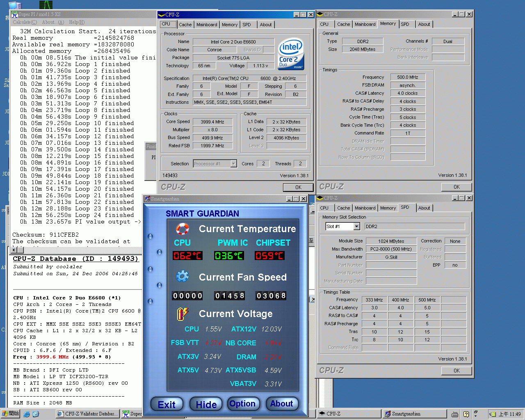
Task: Click Exit in Smart Guardian
Action: click(x=166, y=404)
